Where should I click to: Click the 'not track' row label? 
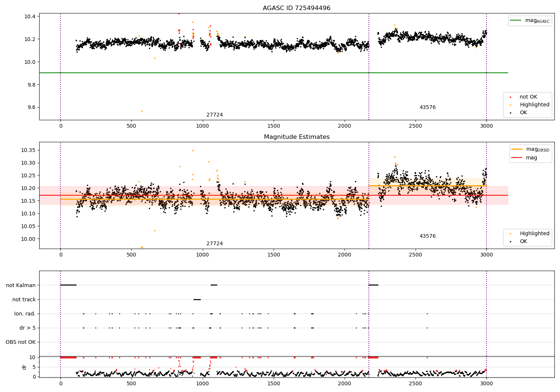24,299
